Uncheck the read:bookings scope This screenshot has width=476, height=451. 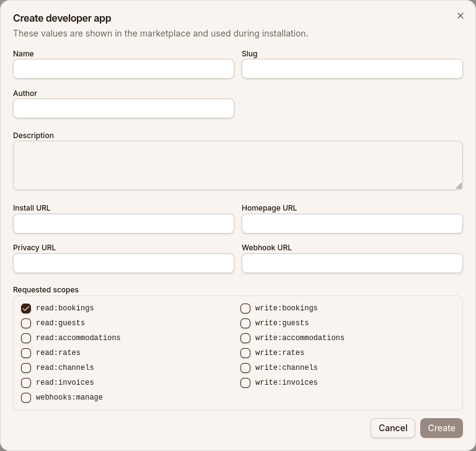[x=26, y=309]
